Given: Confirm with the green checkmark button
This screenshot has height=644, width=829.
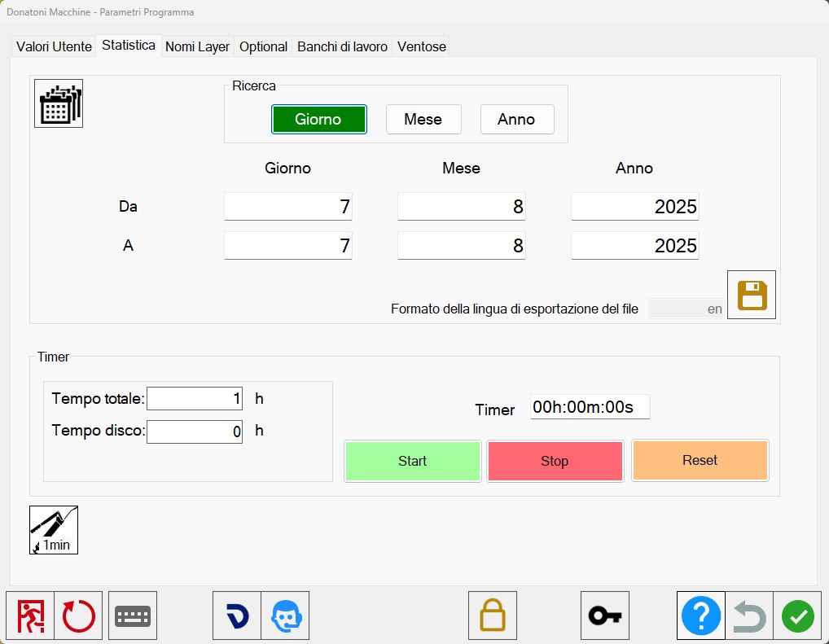Looking at the screenshot, I should 798,616.
